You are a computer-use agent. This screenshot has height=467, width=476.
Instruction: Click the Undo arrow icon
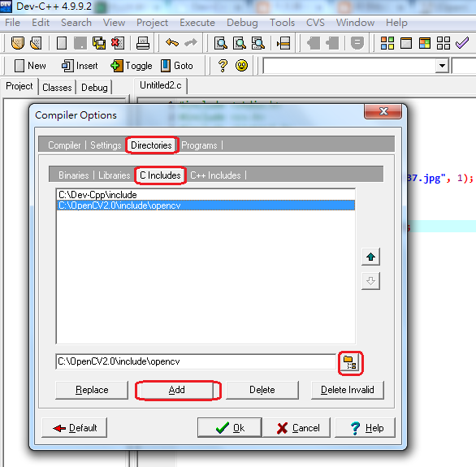click(172, 43)
